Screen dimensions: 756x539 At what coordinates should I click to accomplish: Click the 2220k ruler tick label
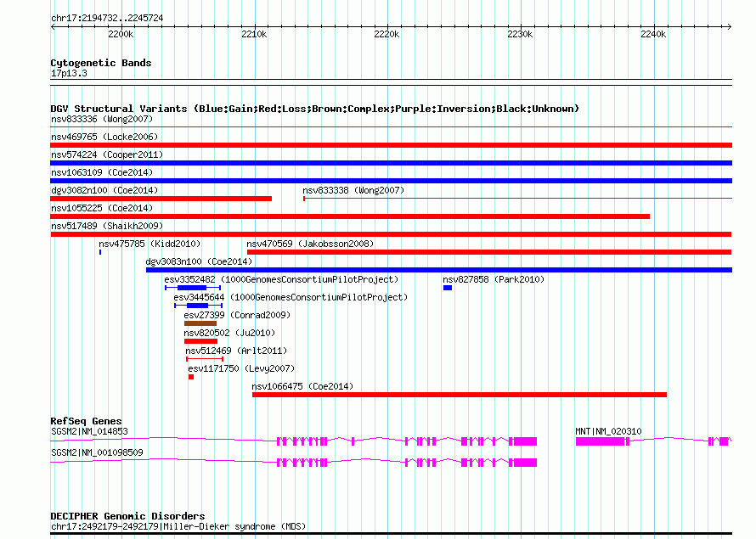pyautogui.click(x=386, y=34)
